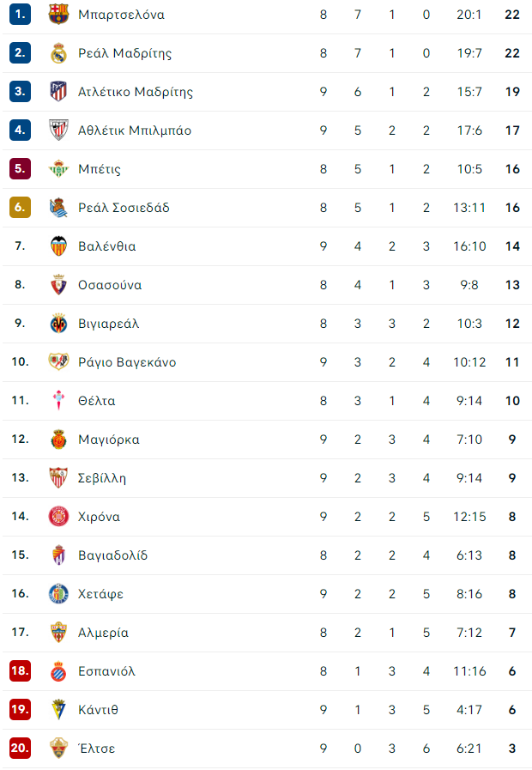Select the Girona red round crest

tap(58, 517)
